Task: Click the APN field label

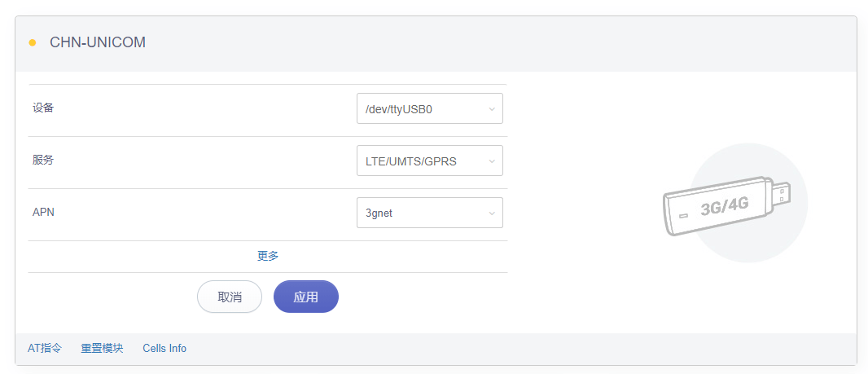Action: click(43, 212)
